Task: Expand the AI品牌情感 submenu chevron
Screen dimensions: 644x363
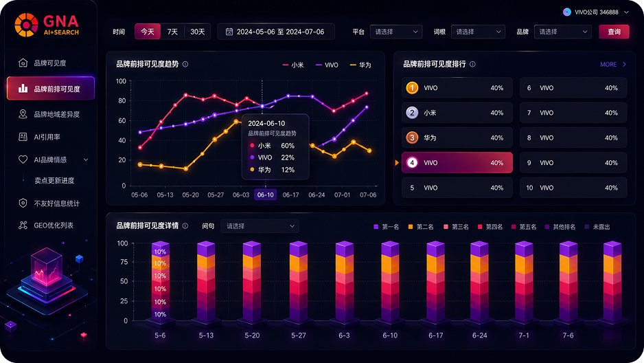Action: (86, 159)
